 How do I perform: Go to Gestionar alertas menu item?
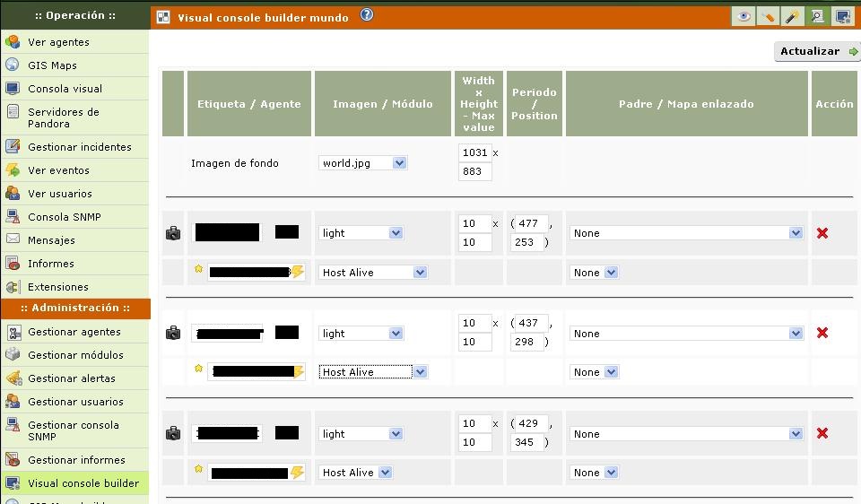pos(71,378)
